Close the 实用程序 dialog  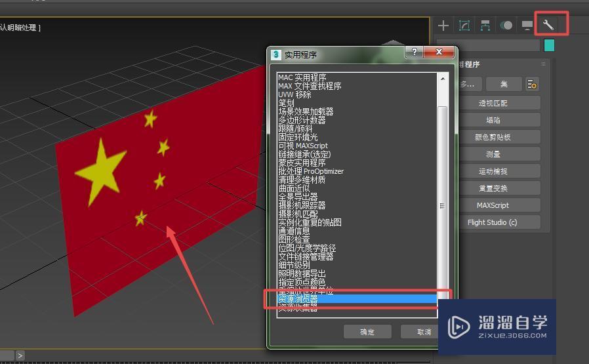(x=439, y=52)
